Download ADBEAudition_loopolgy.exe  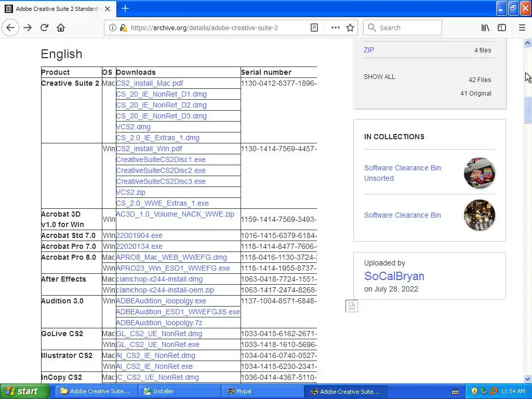coord(161,301)
